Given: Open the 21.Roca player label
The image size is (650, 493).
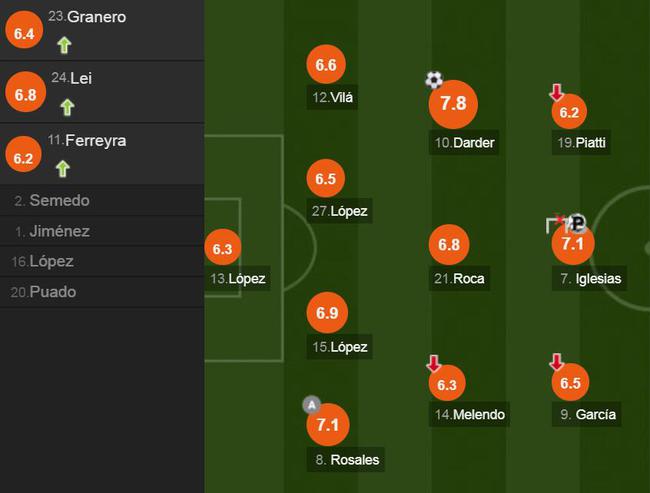Looking at the screenshot, I should (x=459, y=278).
